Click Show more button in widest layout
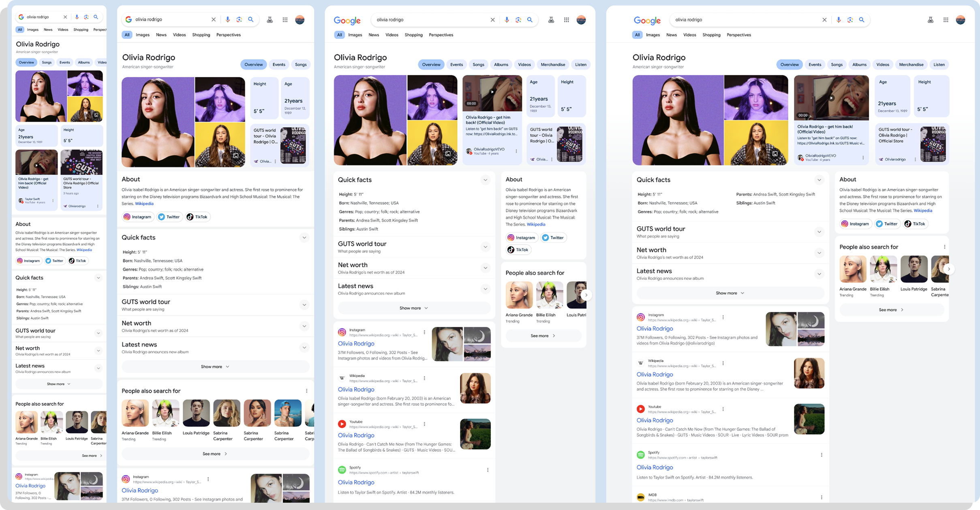This screenshot has width=980, height=510. (x=730, y=293)
